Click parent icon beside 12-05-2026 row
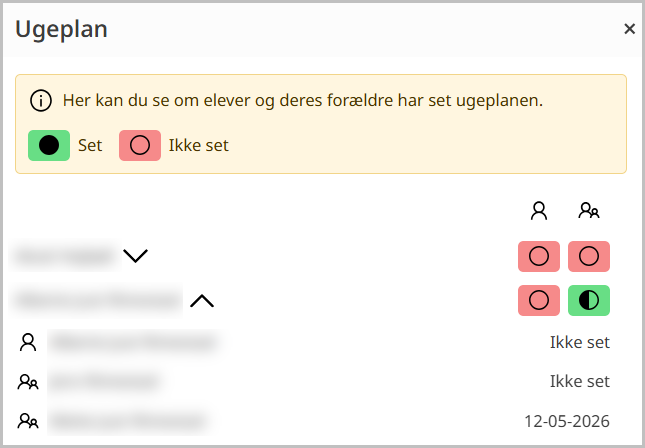Viewport: 645px width, 448px height. 28,421
